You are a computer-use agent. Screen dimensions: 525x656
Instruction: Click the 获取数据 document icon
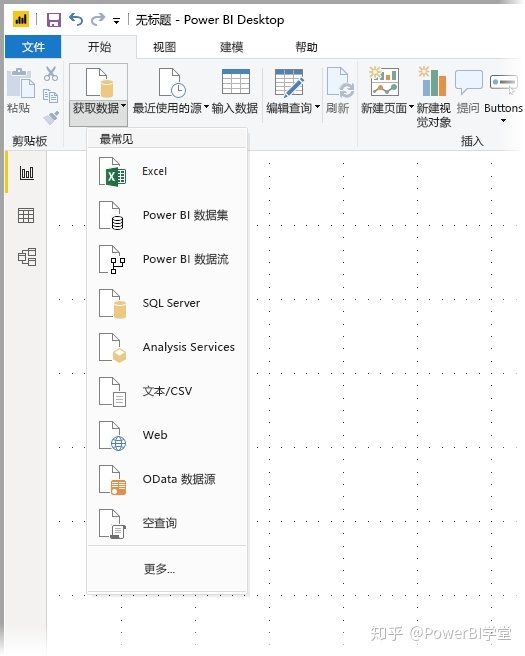[99, 82]
